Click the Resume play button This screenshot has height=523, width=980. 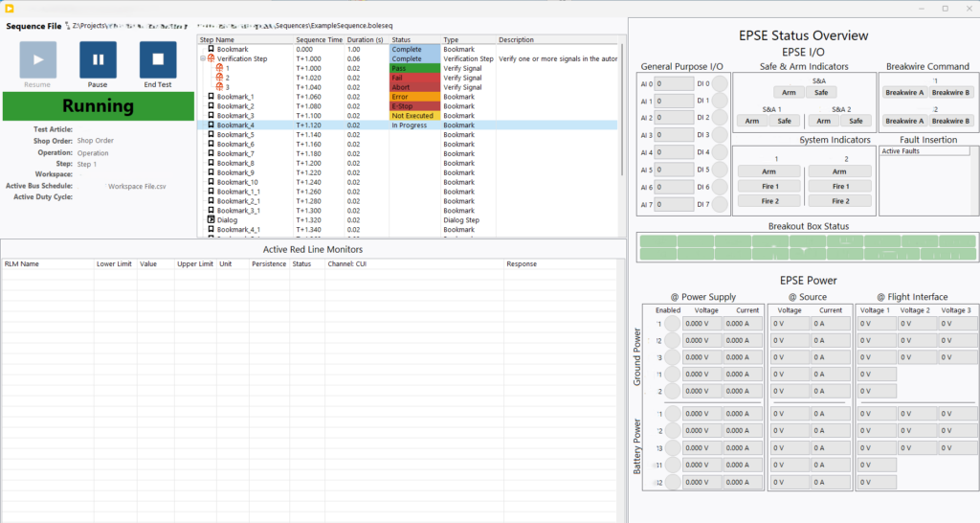click(38, 60)
